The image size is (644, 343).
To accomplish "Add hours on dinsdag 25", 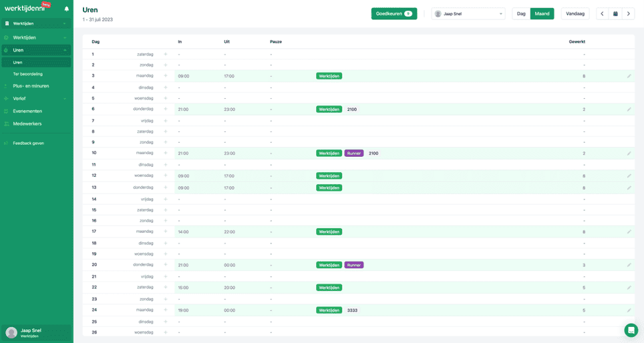I will pyautogui.click(x=166, y=322).
